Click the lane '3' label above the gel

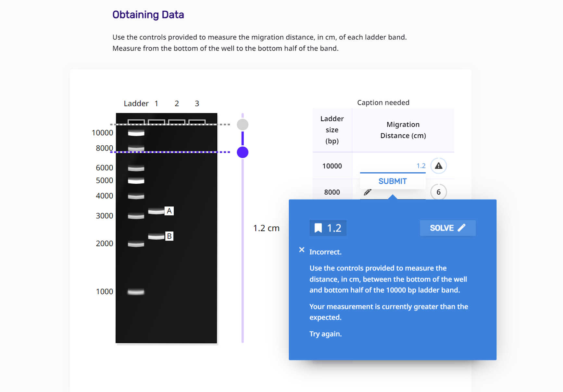[197, 104]
